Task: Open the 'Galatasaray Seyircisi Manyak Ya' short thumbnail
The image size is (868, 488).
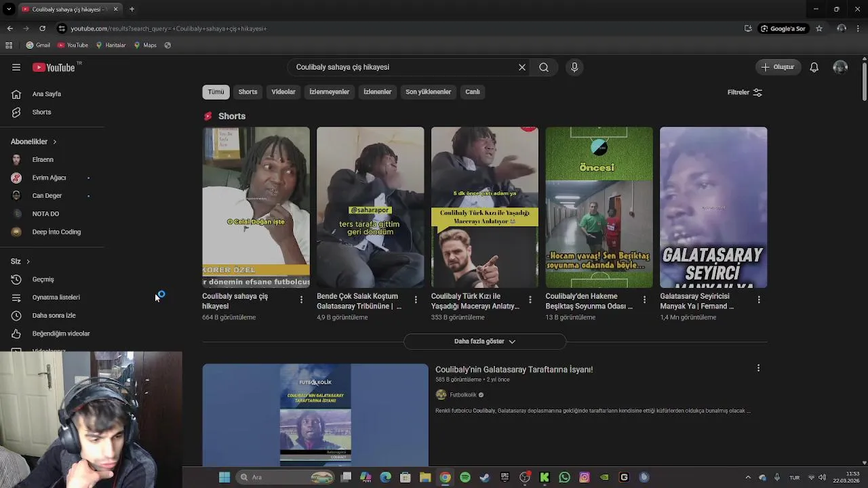Action: [x=713, y=207]
